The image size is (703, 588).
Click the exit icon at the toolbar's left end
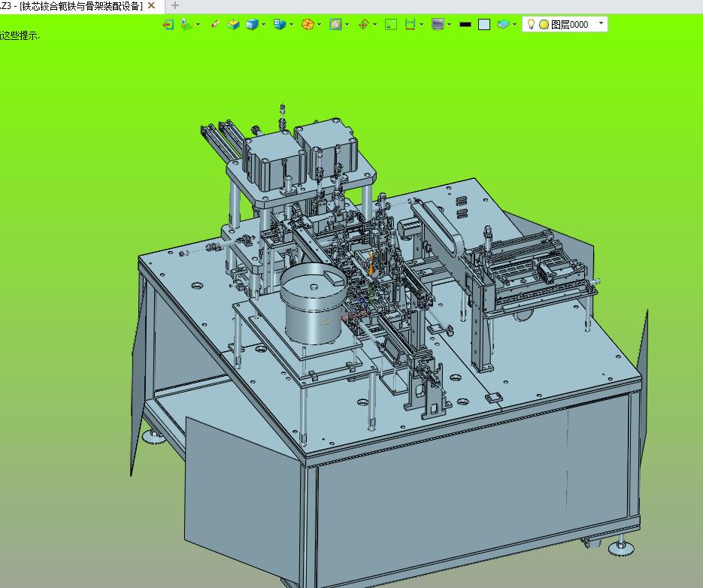(x=168, y=24)
